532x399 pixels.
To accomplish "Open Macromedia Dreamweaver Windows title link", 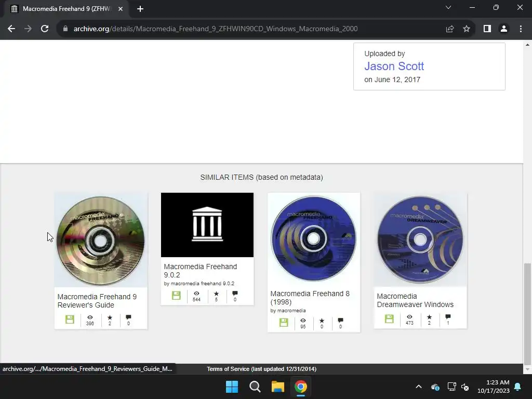I will pyautogui.click(x=415, y=300).
